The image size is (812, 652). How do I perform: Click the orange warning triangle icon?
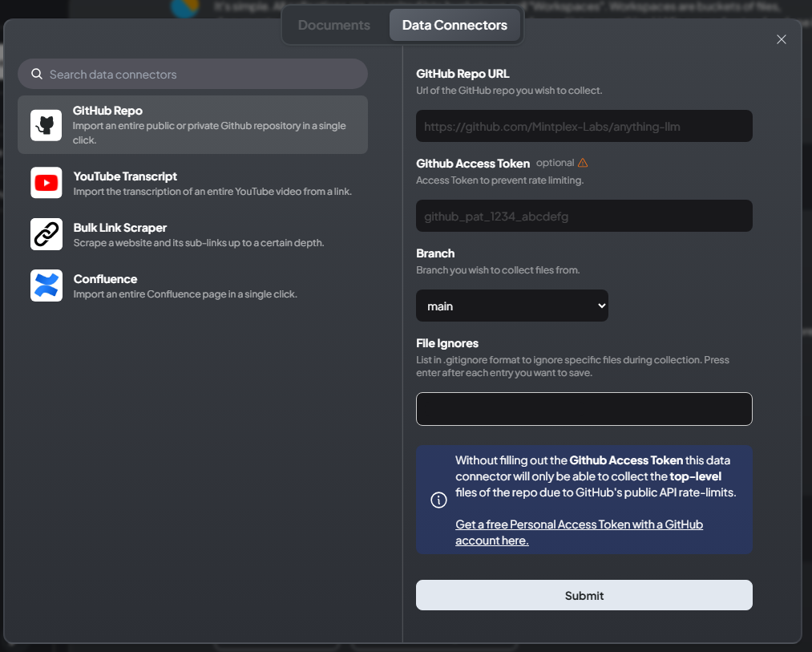(x=583, y=163)
